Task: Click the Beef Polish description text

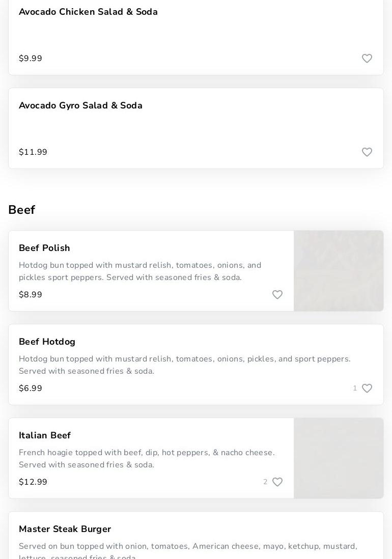Action: point(140,271)
